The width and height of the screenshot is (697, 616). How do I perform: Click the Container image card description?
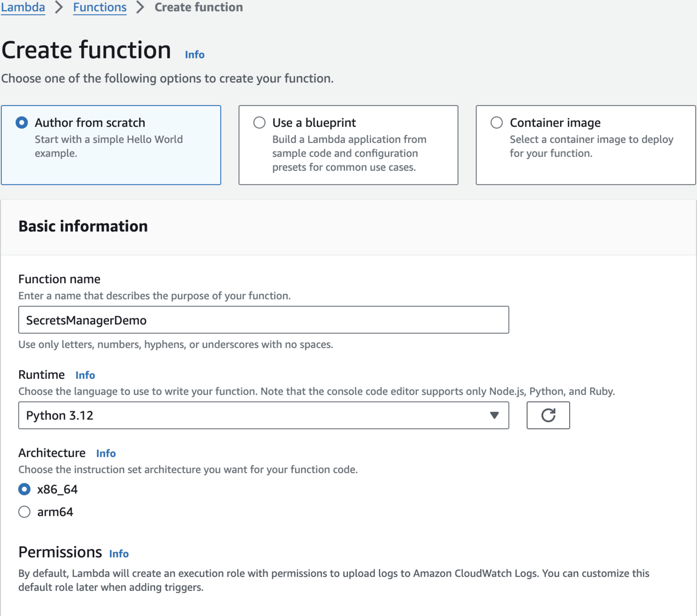coord(591,146)
